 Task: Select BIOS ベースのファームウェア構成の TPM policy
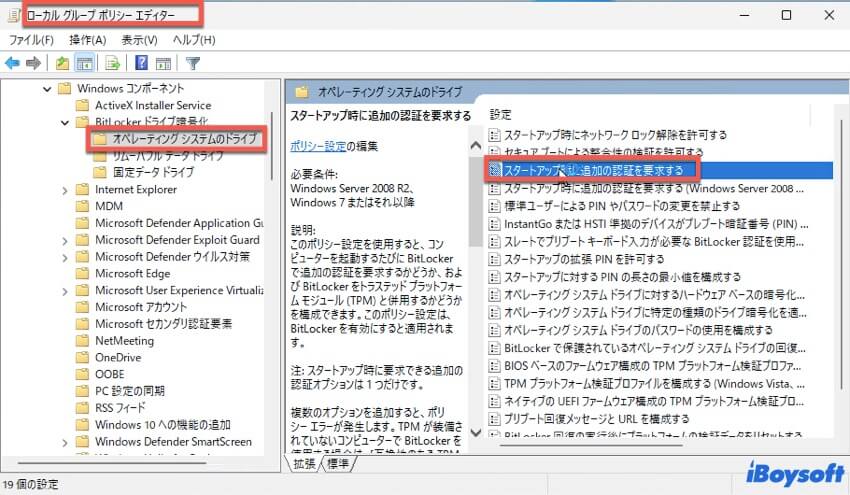pos(653,365)
